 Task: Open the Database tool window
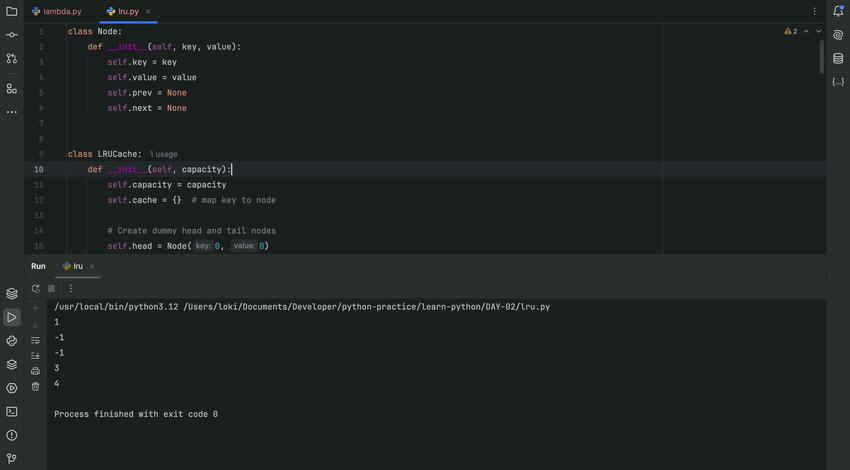(x=838, y=59)
